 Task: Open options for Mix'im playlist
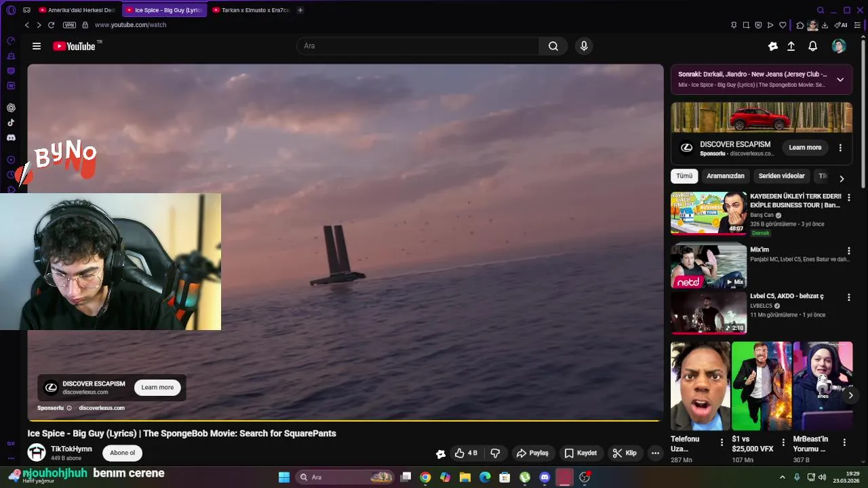tap(848, 251)
